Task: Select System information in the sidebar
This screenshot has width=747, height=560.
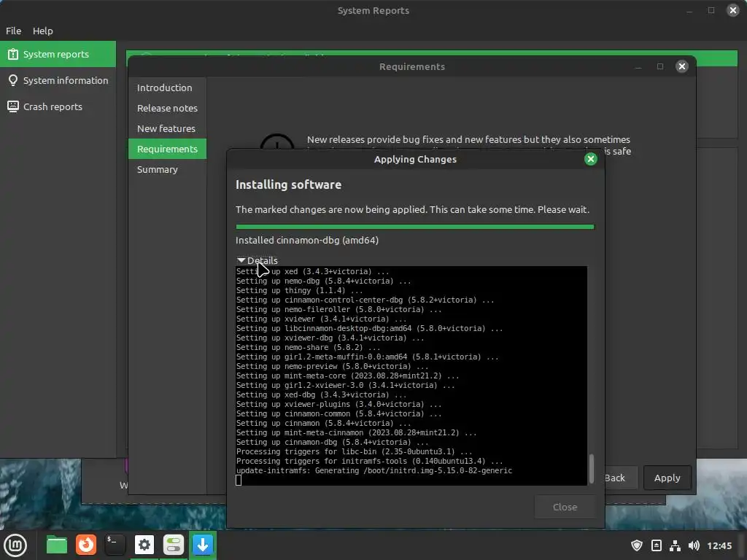Action: pyautogui.click(x=58, y=80)
